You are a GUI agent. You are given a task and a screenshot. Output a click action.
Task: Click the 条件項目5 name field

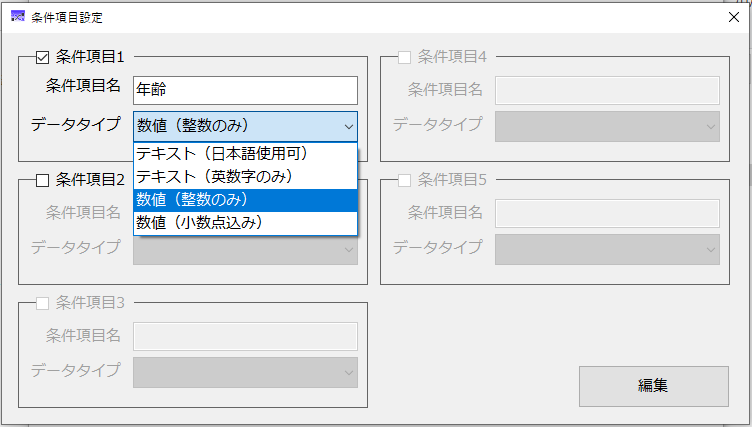point(607,213)
